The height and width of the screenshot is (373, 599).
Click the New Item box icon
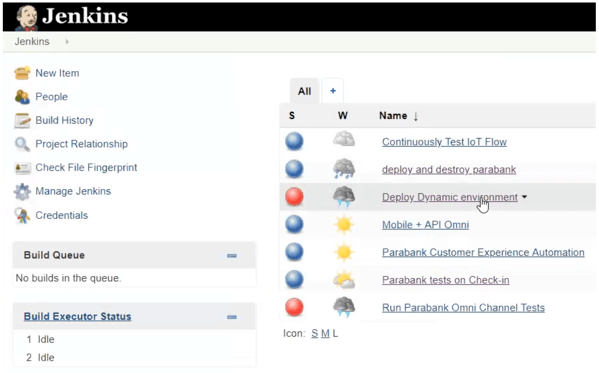(22, 73)
